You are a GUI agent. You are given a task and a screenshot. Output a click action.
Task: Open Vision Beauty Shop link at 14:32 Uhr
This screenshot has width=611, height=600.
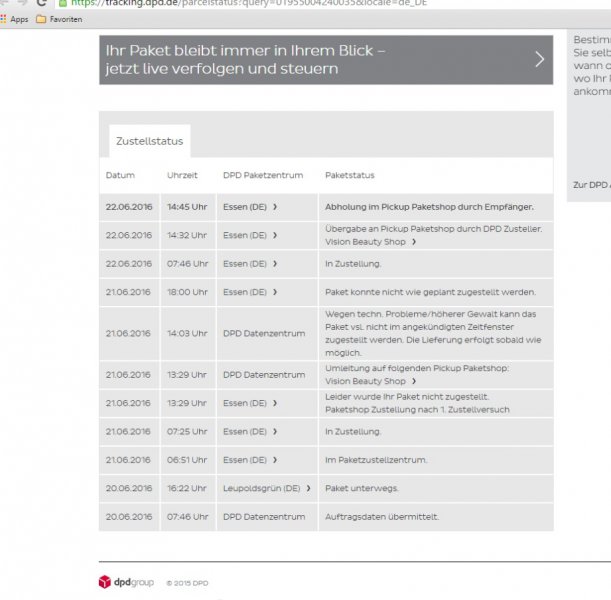370,242
